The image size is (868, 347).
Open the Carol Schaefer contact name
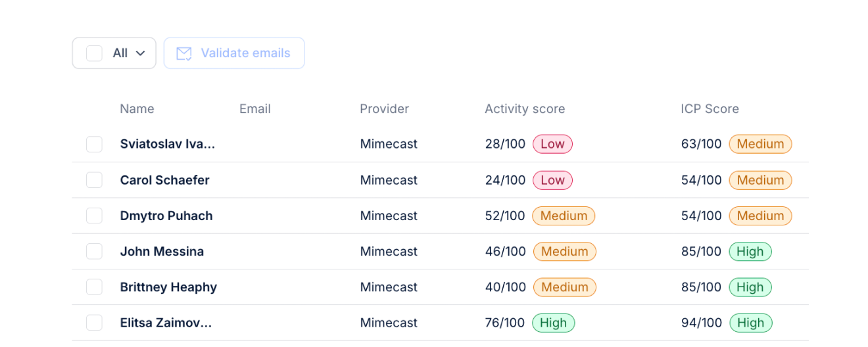coord(164,180)
